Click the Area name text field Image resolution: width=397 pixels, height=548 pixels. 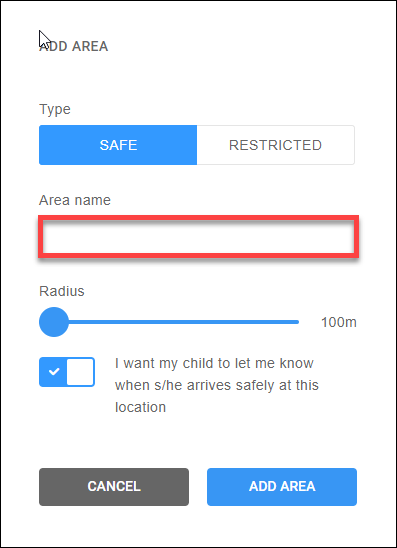[198, 237]
